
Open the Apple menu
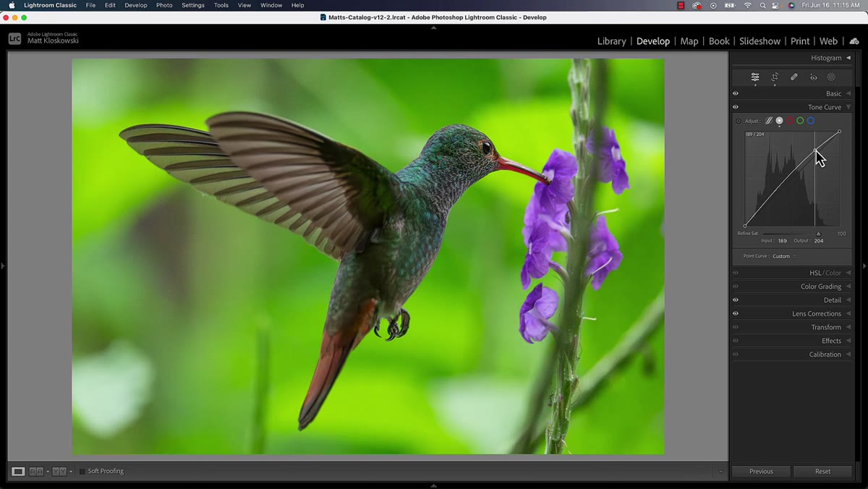(x=12, y=5)
